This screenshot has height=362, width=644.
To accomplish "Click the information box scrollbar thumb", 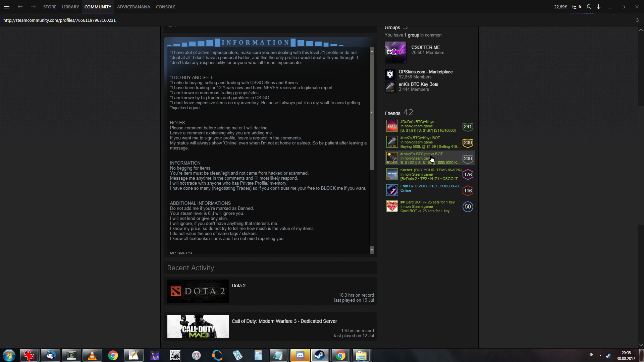I will pyautogui.click(x=372, y=112).
